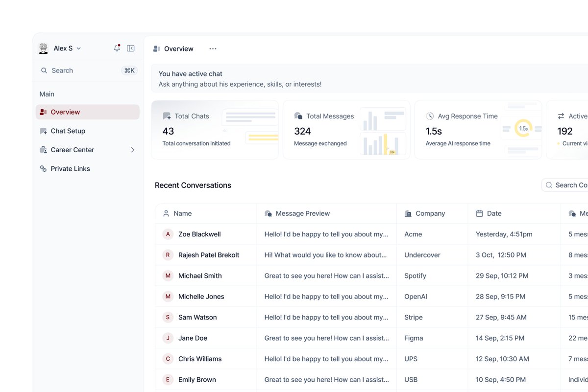Click the Message Preview column icon
This screenshot has height=392, width=588.
point(268,213)
